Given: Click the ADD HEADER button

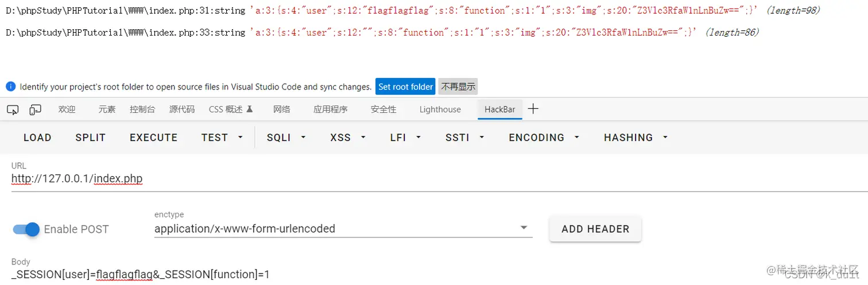Looking at the screenshot, I should pyautogui.click(x=595, y=229).
